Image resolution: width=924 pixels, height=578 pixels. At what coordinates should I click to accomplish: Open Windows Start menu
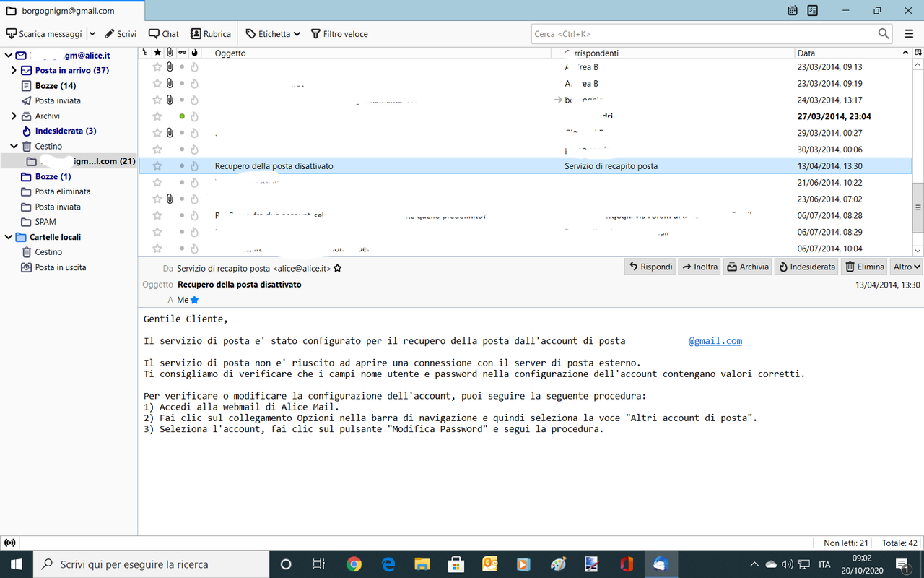click(16, 564)
